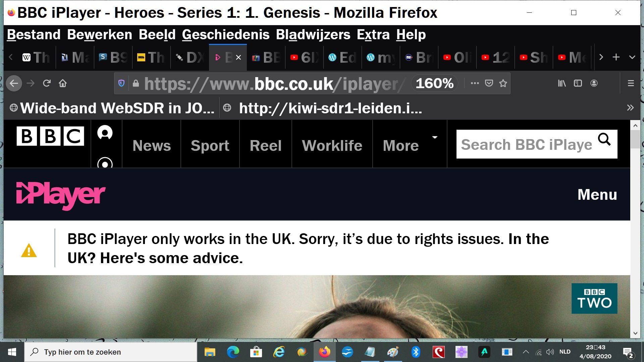Click the Windows taskbar search box
Viewport: 644px width, 362px height.
[x=111, y=352]
